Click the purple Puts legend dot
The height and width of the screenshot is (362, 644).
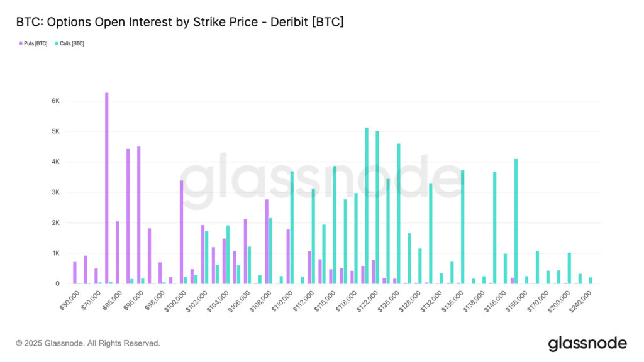point(21,43)
